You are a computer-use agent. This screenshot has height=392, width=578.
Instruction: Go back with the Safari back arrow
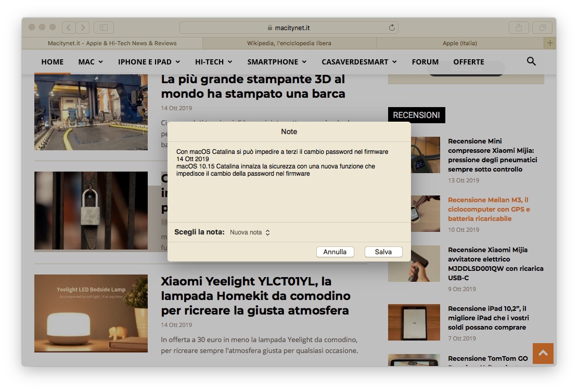point(69,27)
